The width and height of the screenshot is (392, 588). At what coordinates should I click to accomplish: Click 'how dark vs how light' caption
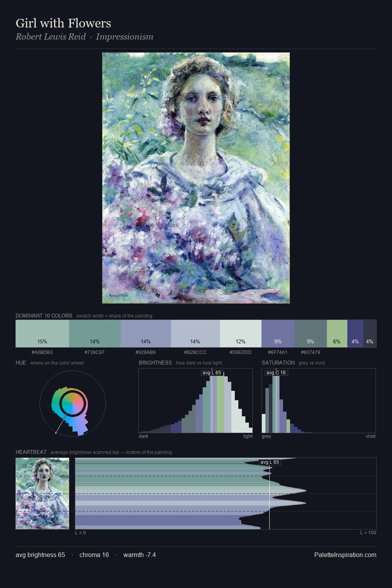click(x=199, y=363)
